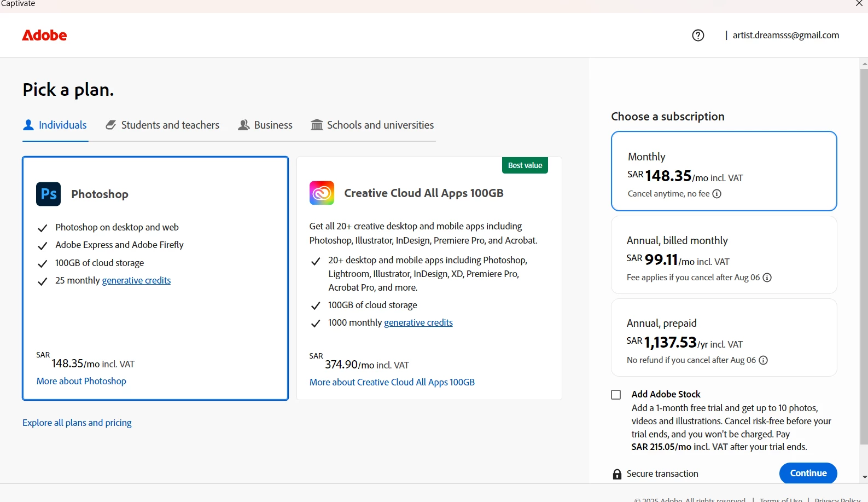Click info icon next to Cancel anytime
The height and width of the screenshot is (502, 868).
point(716,194)
